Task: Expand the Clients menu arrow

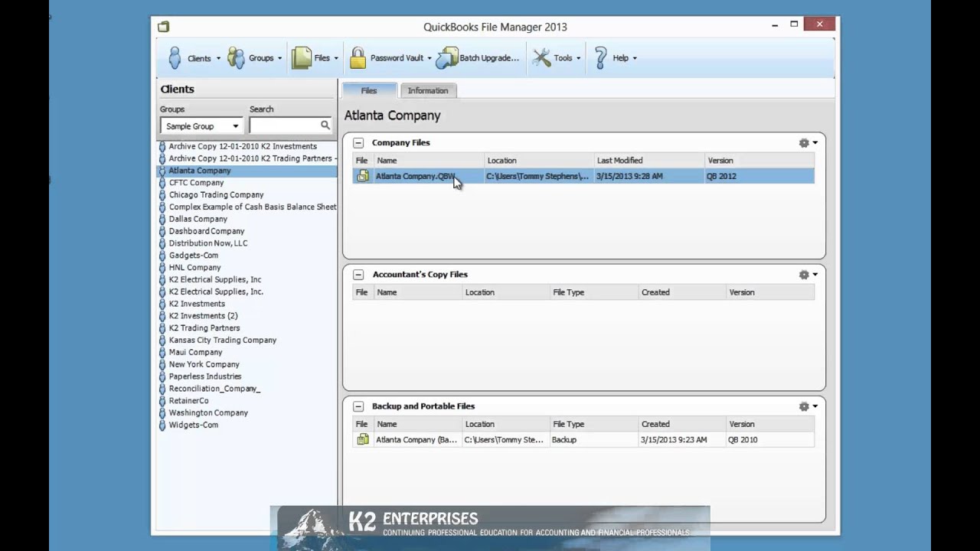Action: coord(218,58)
